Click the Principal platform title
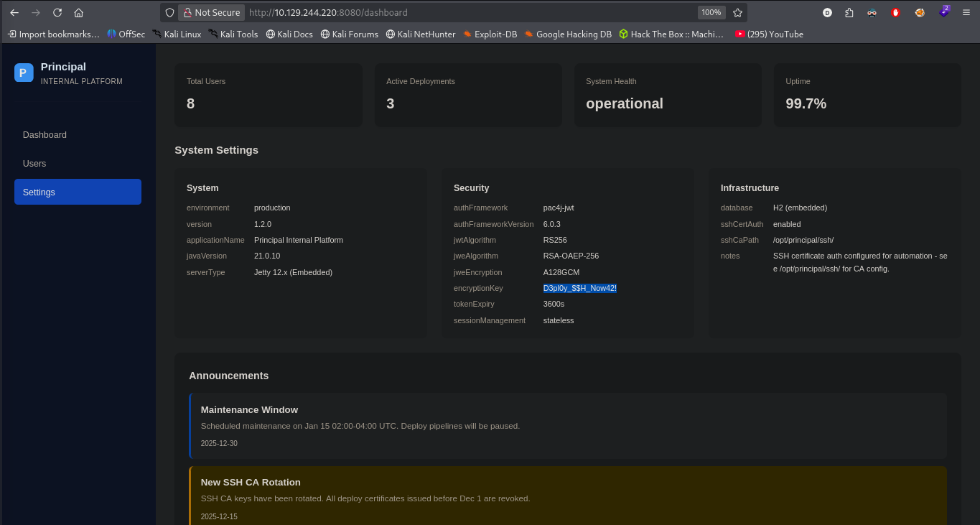Viewport: 980px width, 525px height. [63, 67]
